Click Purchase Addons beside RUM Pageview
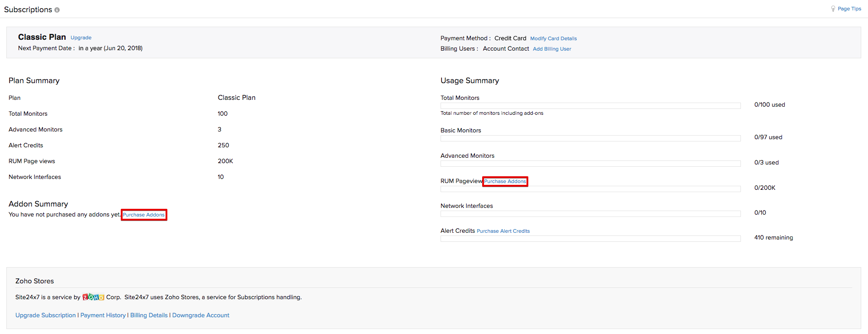This screenshot has height=334, width=868. click(x=505, y=181)
